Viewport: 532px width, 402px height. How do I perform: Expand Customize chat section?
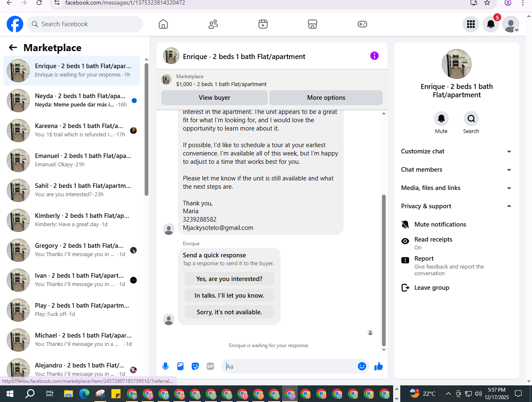pos(456,151)
